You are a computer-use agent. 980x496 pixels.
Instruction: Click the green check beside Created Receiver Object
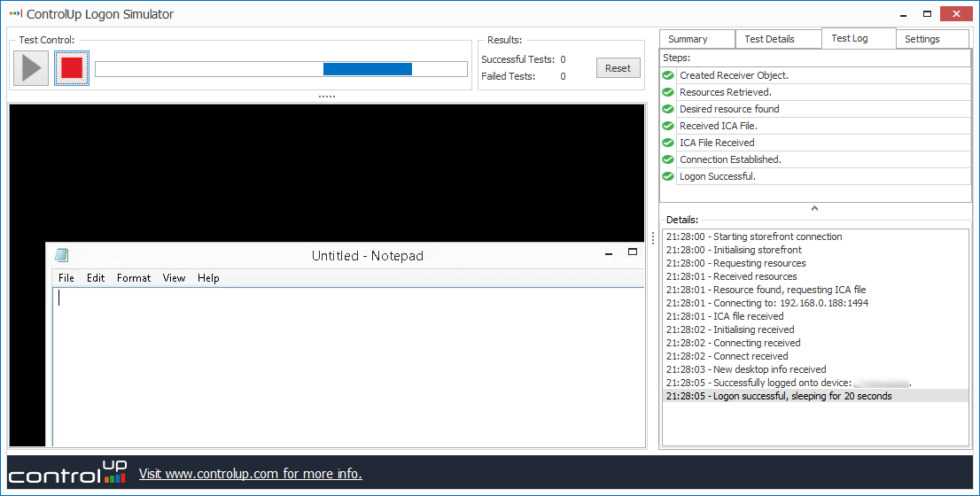click(x=668, y=75)
